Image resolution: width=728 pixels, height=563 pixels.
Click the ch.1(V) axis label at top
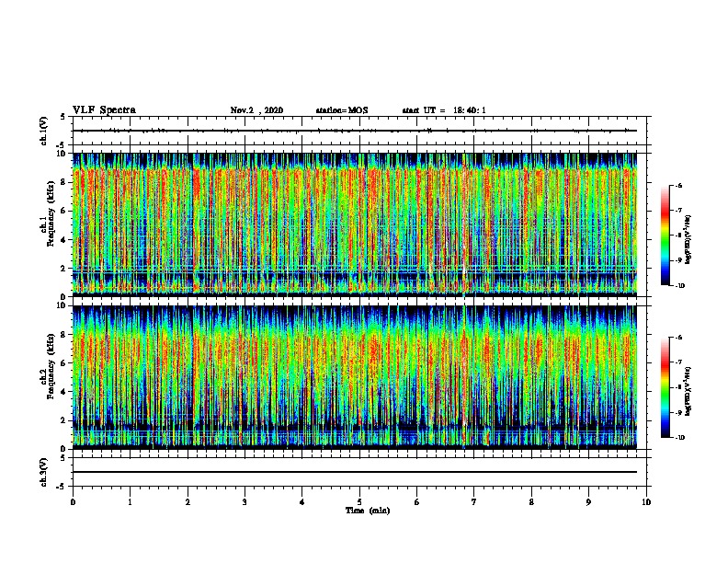pyautogui.click(x=44, y=131)
